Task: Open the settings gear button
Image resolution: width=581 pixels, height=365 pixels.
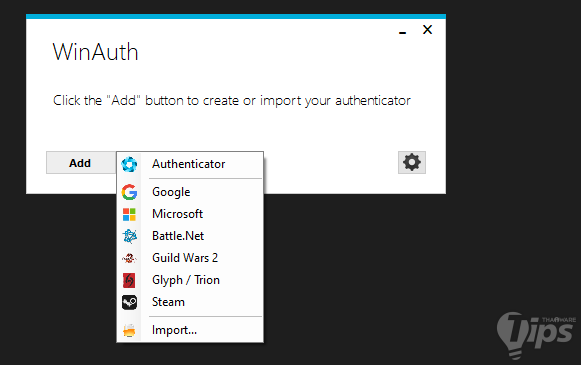Action: (x=412, y=162)
